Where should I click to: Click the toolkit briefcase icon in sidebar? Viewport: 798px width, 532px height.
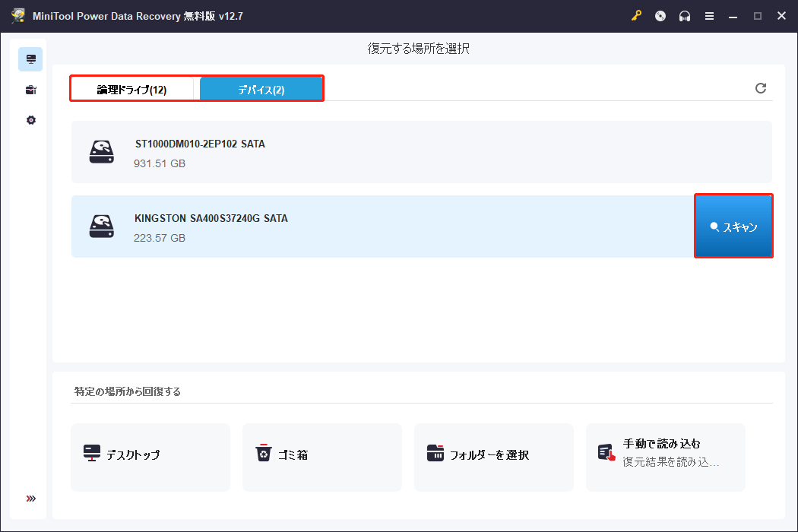tap(30, 89)
